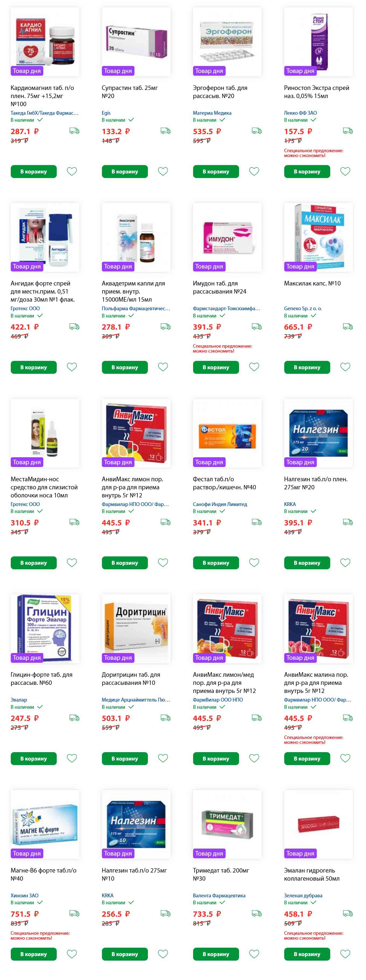Favorite Эргоферон with its heart icon
Screen dimensions: 366x980
click(x=254, y=171)
